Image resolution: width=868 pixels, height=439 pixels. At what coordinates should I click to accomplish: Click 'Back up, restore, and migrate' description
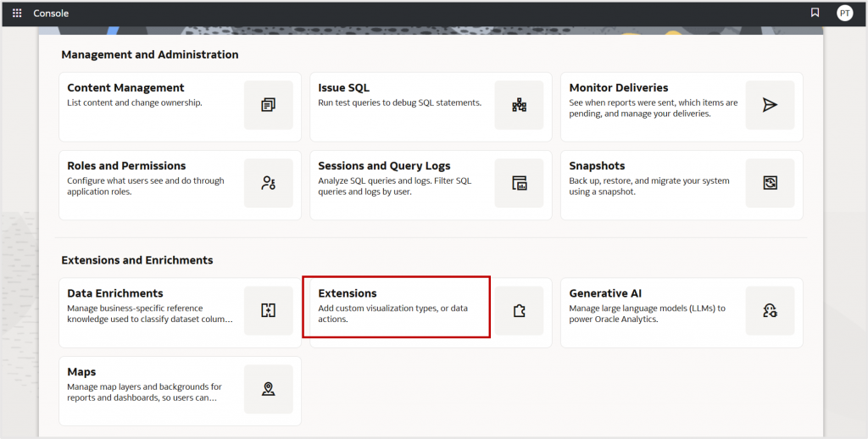[649, 186]
